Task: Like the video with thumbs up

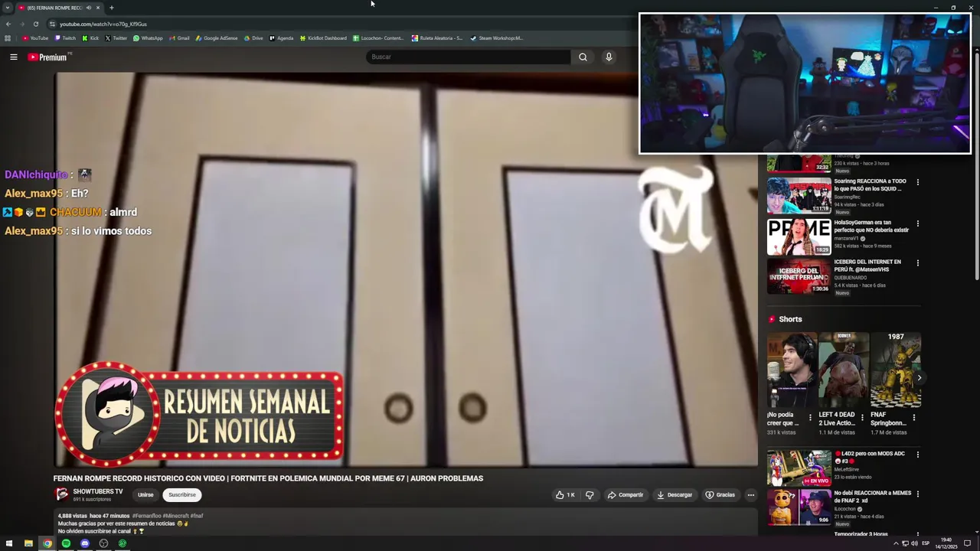Action: [565, 495]
